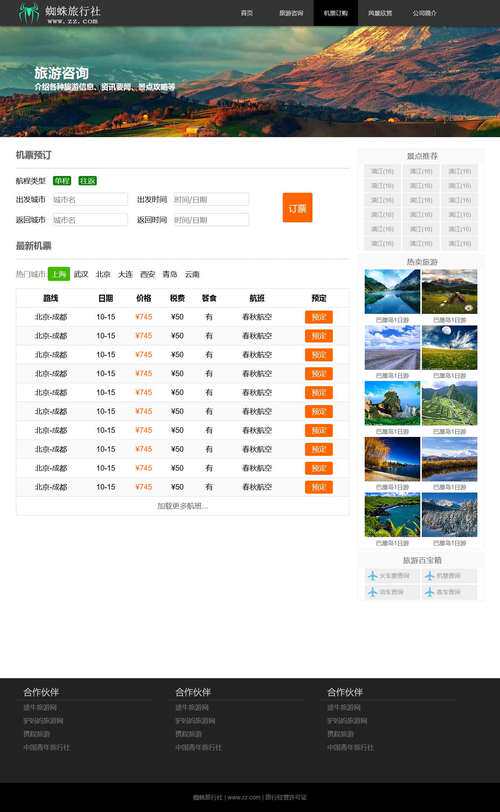Open the 首页 home menu item
Viewport: 500px width, 812px height.
(247, 13)
